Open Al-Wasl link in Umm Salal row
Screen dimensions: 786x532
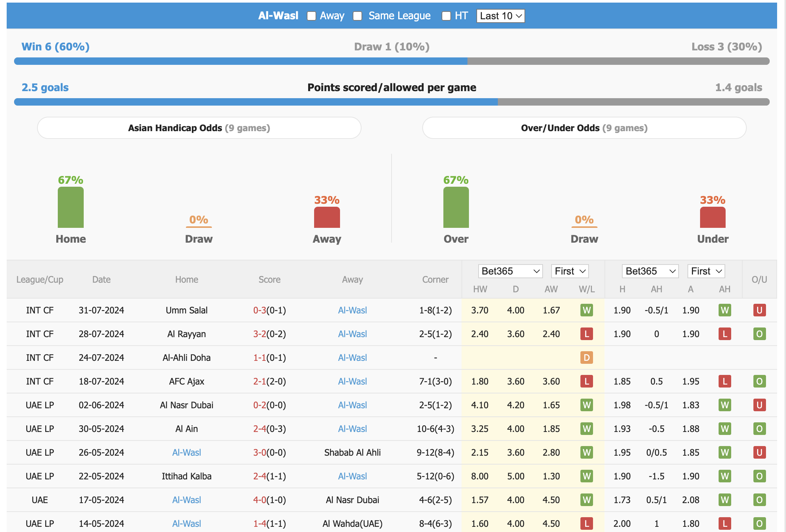click(x=352, y=310)
